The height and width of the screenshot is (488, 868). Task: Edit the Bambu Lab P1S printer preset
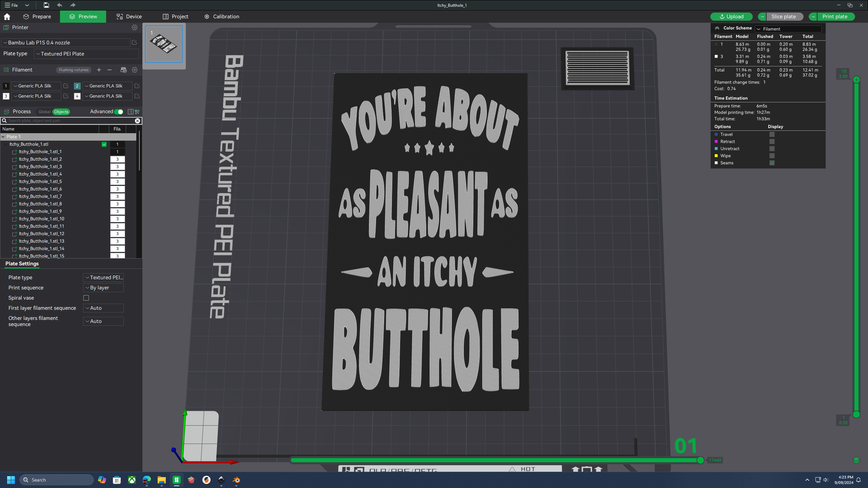click(x=134, y=42)
